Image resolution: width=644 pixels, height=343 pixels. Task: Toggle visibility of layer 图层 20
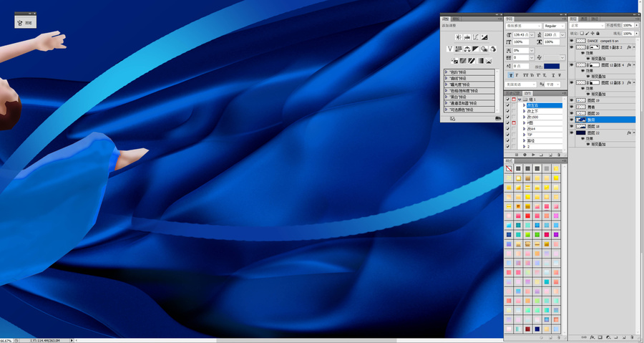[x=571, y=113]
